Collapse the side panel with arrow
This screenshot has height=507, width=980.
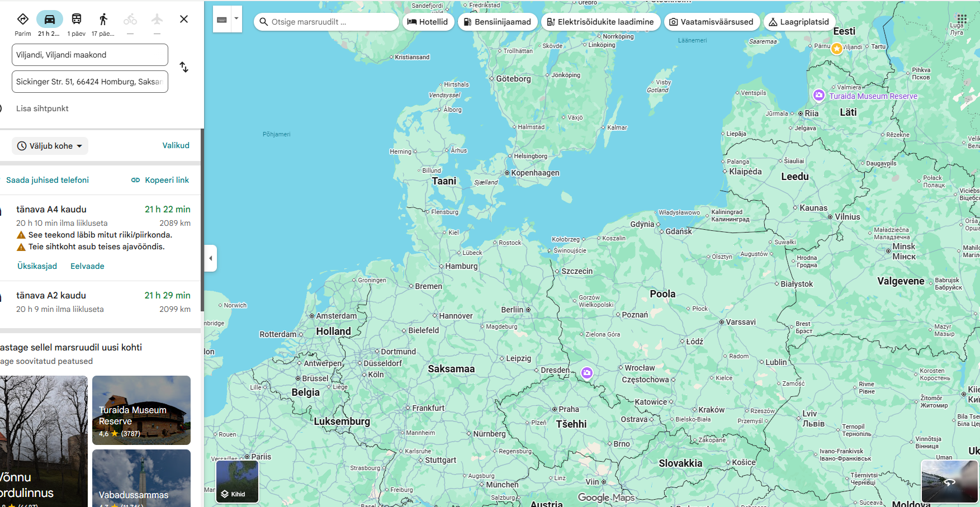tap(211, 258)
